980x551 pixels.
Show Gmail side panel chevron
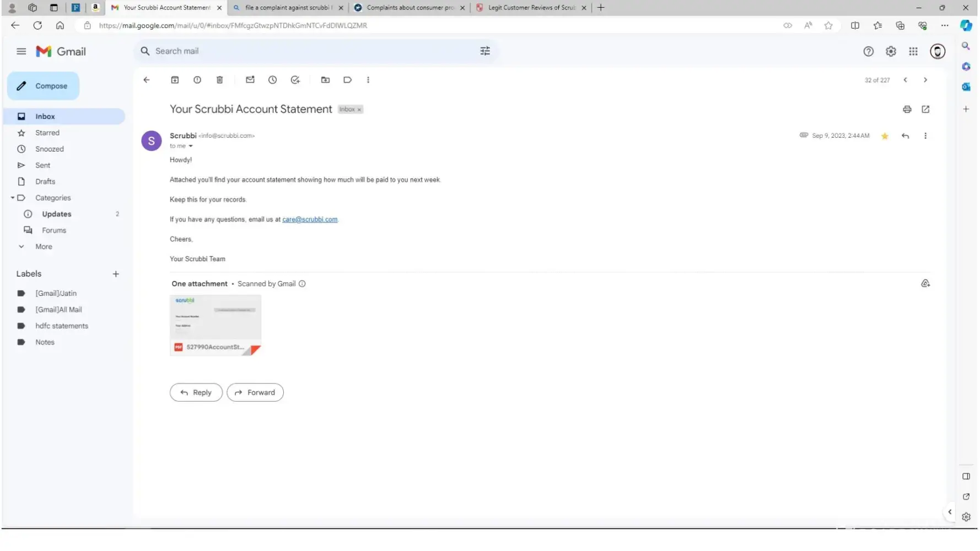(950, 512)
